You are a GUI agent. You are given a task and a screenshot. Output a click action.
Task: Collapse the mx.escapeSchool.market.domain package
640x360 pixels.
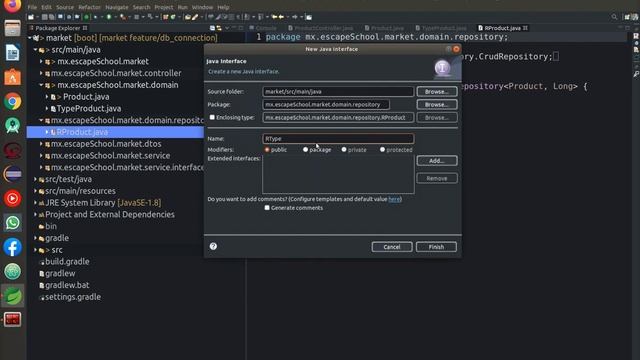click(41, 85)
